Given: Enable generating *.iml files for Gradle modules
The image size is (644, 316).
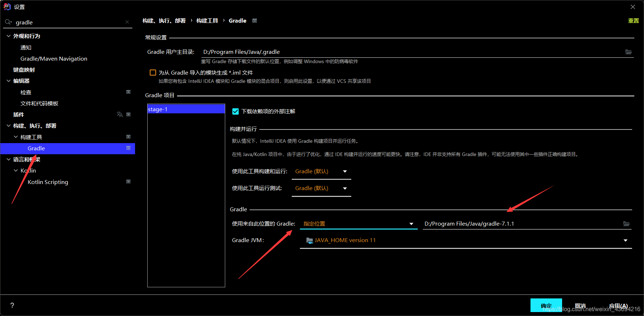Looking at the screenshot, I should point(153,72).
